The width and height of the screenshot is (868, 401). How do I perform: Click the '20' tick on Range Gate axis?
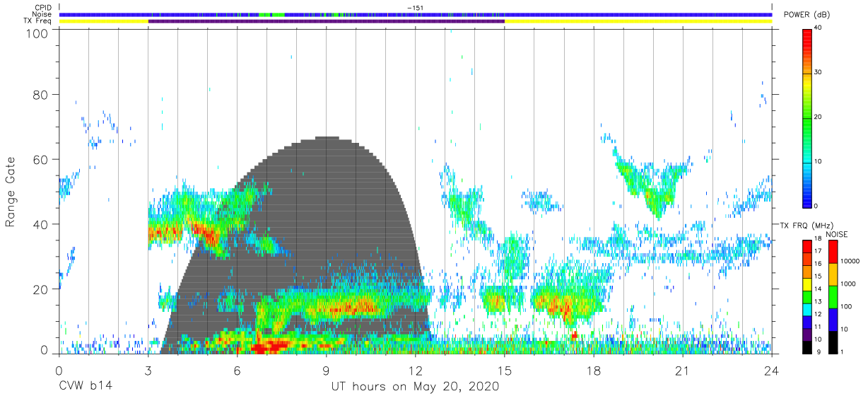point(42,289)
